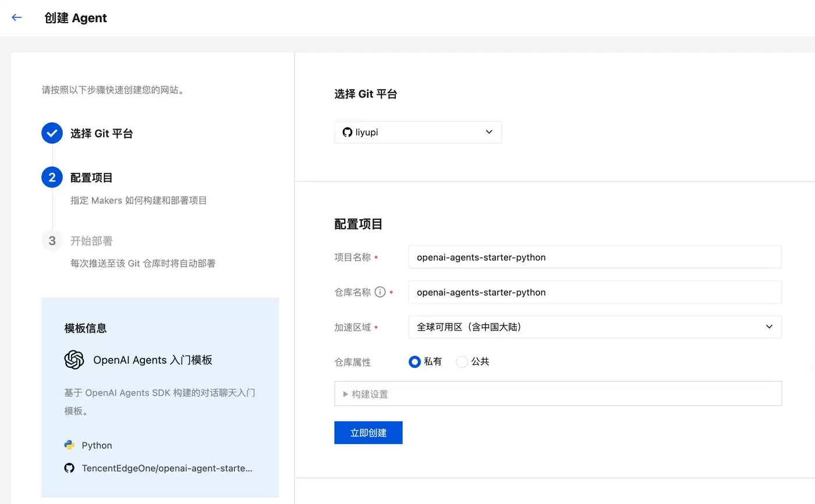
Task: Click the Python label in template info
Action: 97,445
